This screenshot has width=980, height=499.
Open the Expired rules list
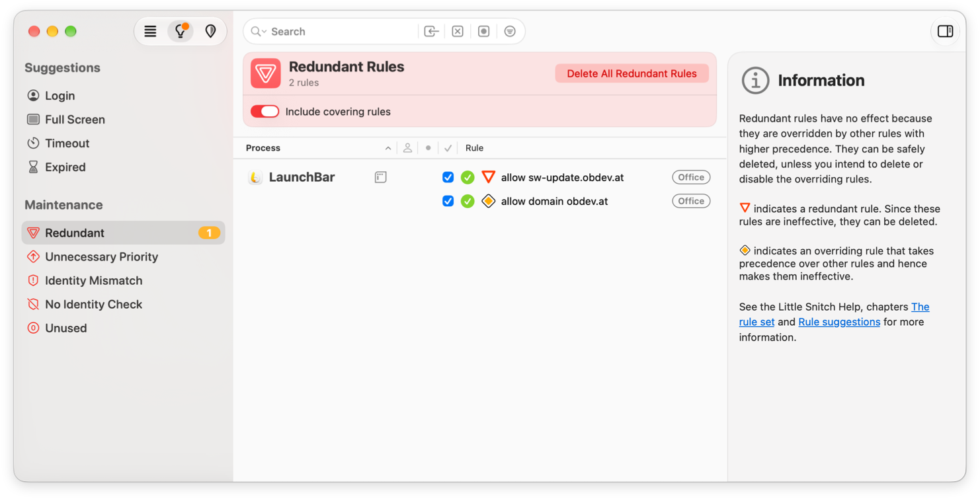(124, 167)
